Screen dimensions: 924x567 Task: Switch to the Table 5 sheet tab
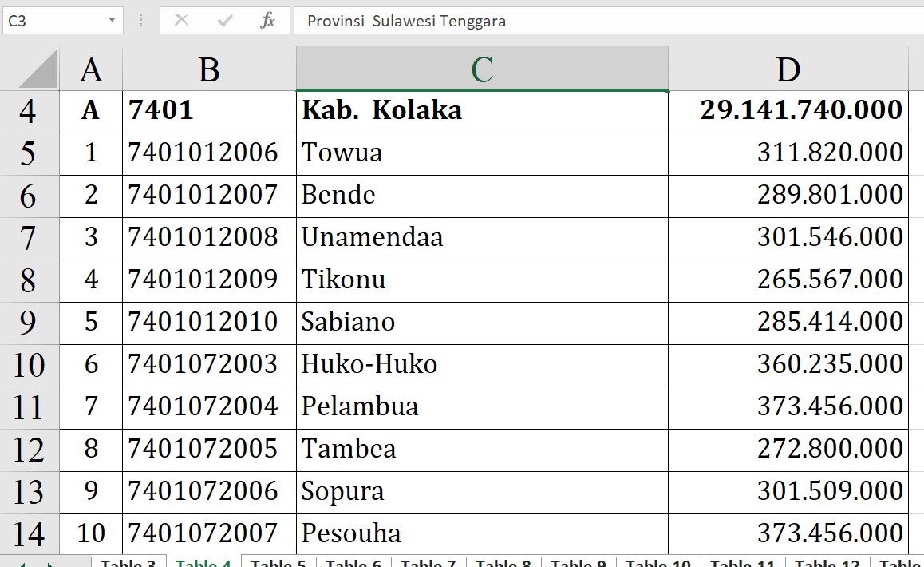point(278,561)
